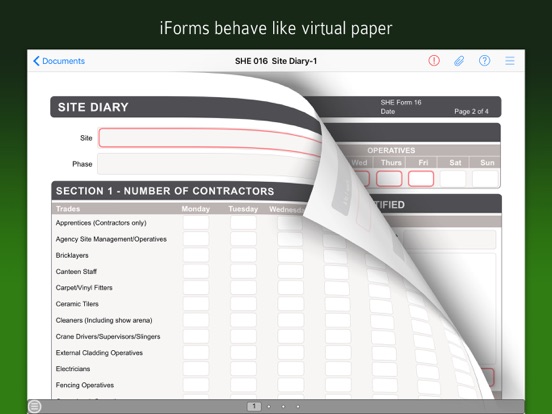Click the Phase input field
This screenshot has height=414, width=552.
point(208,165)
